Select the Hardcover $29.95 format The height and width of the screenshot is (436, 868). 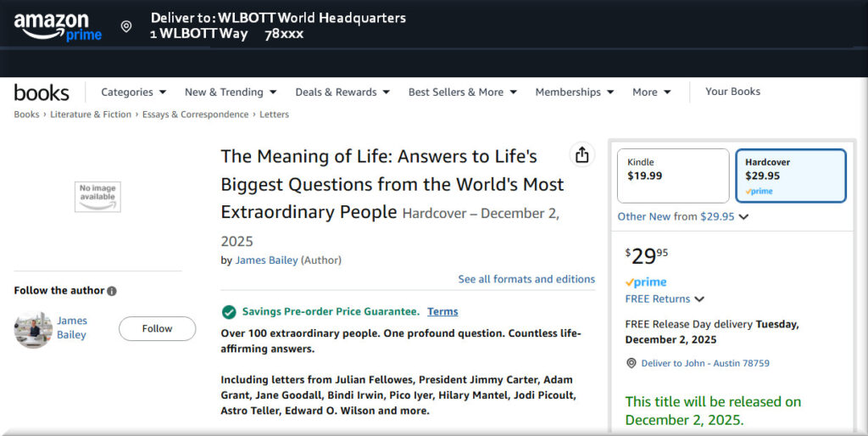tap(790, 176)
